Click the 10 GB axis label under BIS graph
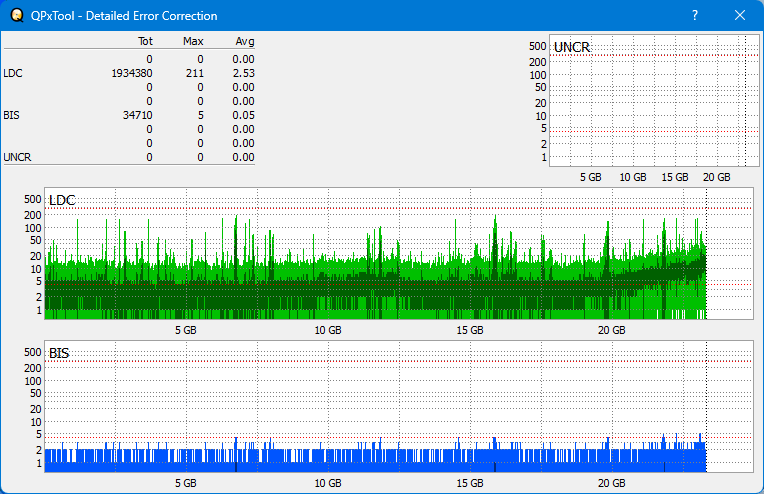The image size is (764, 494). 328,483
